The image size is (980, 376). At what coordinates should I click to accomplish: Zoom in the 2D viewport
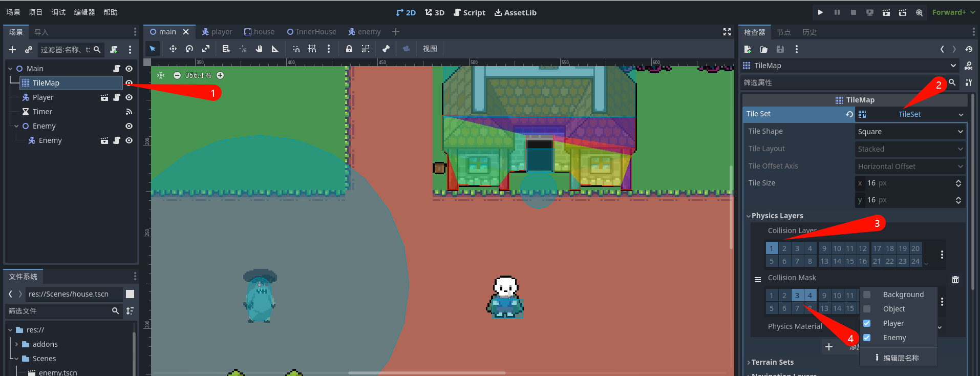[220, 75]
